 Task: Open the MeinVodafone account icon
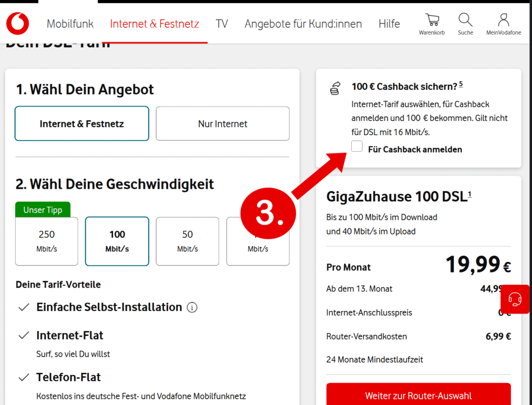click(x=503, y=24)
